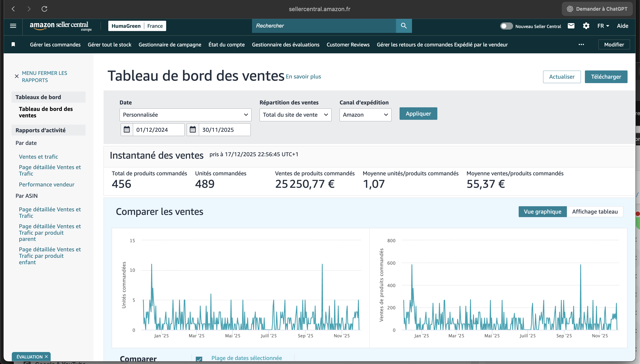The image size is (640, 364).
Task: Show more bookmarks with three-dots icon
Action: [x=581, y=44]
